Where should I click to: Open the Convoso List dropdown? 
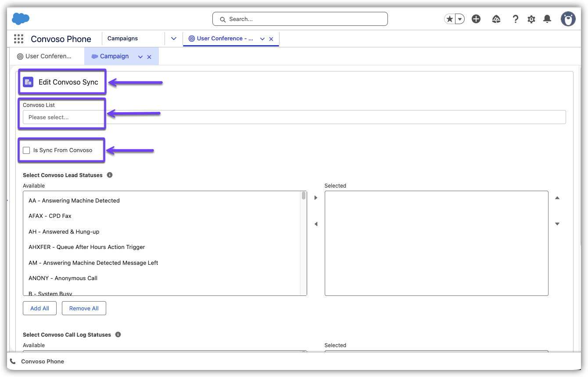coord(294,117)
